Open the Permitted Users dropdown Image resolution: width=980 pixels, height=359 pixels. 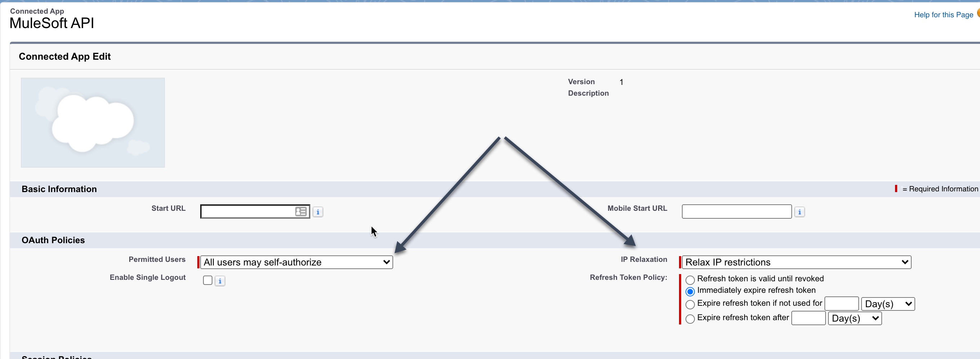296,262
